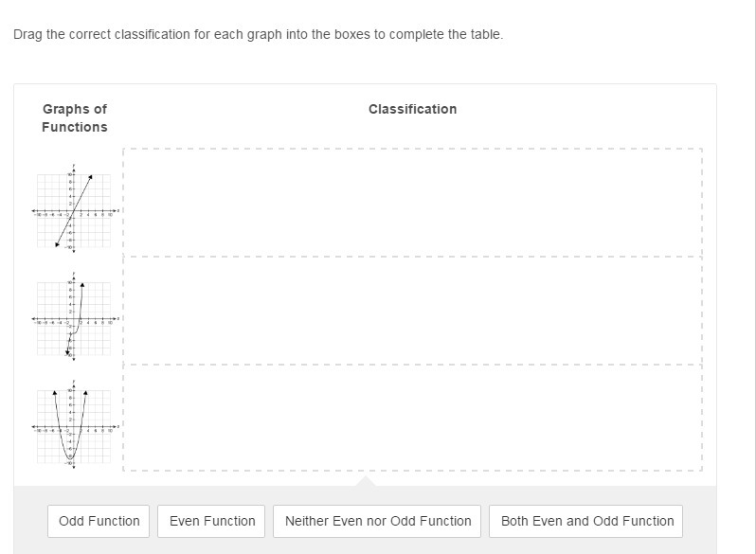Screen dimensions: 756x554
Task: Click the cubic curve graph thumbnail
Action: coord(74,318)
